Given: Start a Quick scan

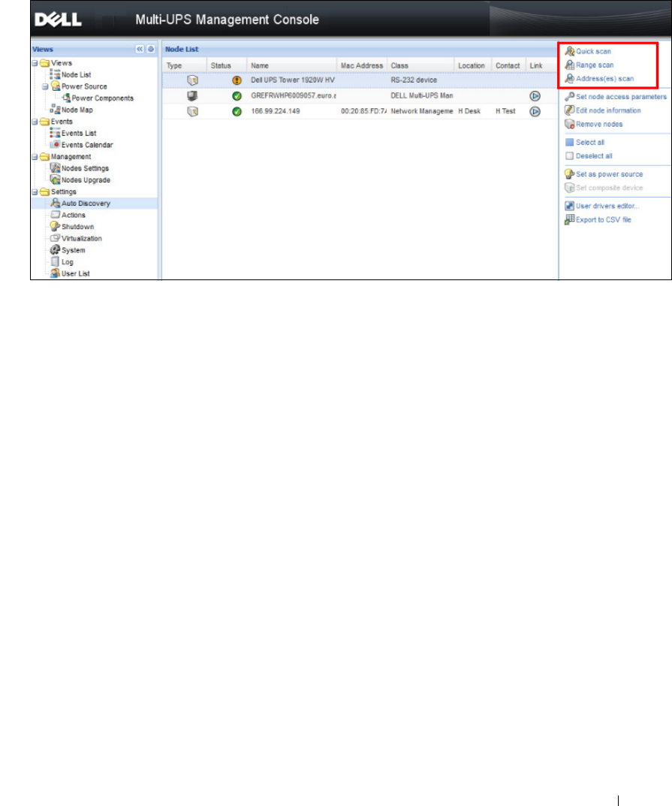Looking at the screenshot, I should point(593,51).
